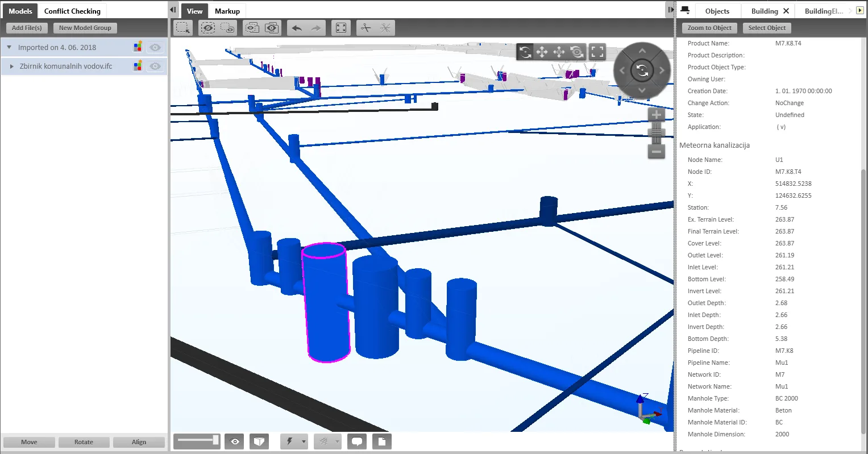
Task: Open the Markup tab
Action: (227, 11)
